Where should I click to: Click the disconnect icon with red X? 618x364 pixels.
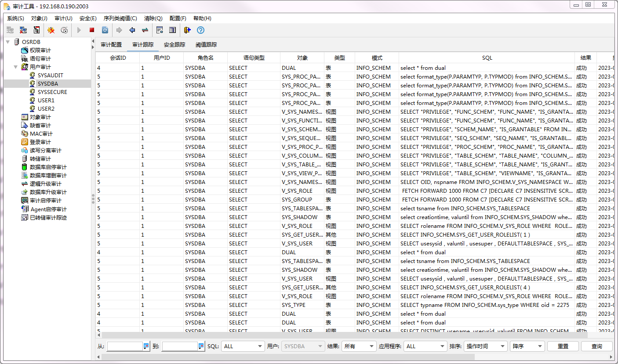pos(23,30)
